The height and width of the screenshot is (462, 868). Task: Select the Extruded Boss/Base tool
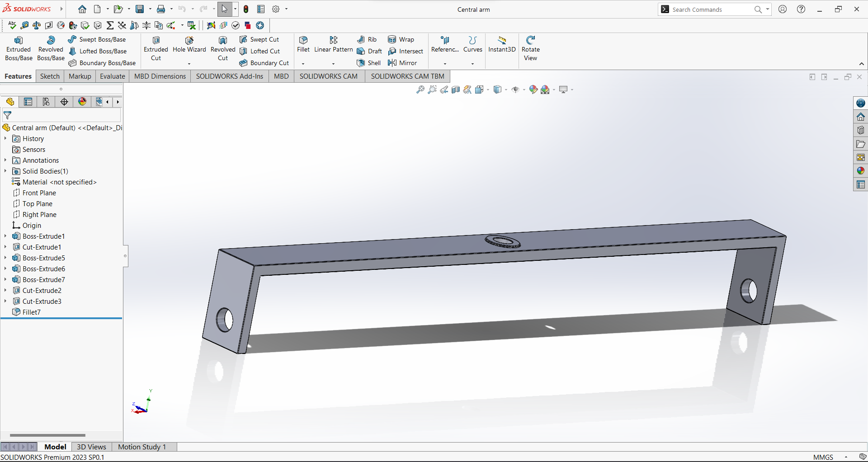click(19, 48)
